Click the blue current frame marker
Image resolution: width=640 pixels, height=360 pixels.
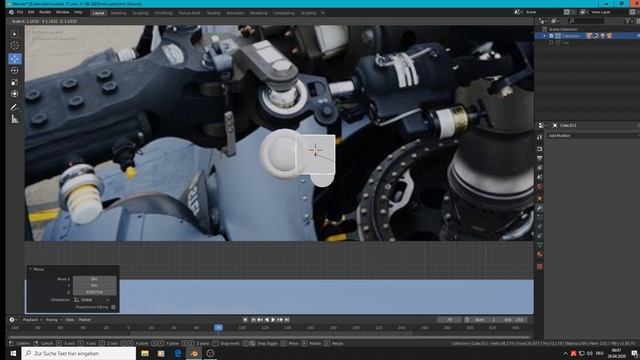218,327
